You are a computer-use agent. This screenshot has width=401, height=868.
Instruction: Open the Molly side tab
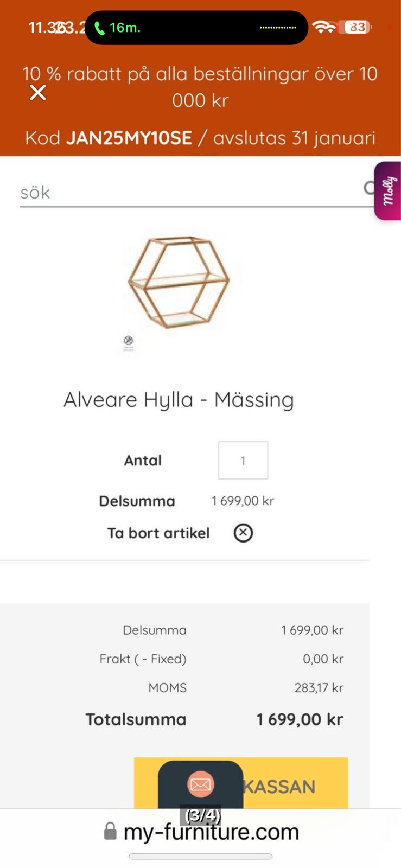(388, 190)
